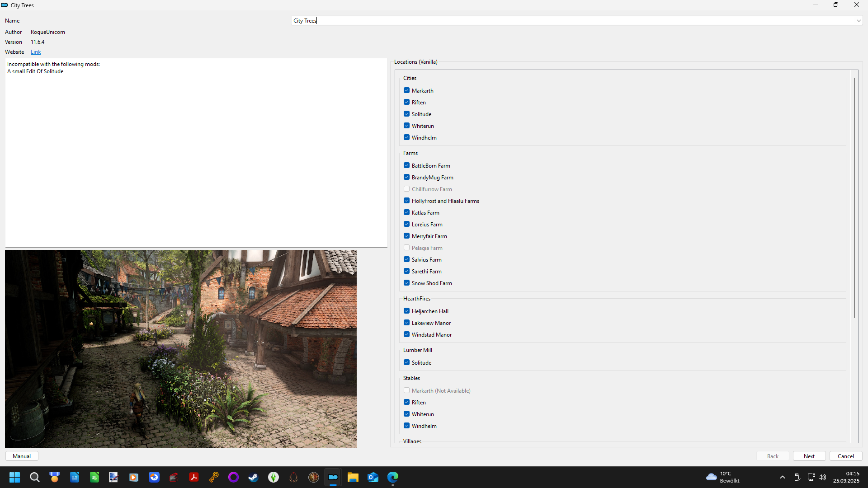Viewport: 868px width, 488px height.
Task: Open taskbar Search
Action: [35, 477]
